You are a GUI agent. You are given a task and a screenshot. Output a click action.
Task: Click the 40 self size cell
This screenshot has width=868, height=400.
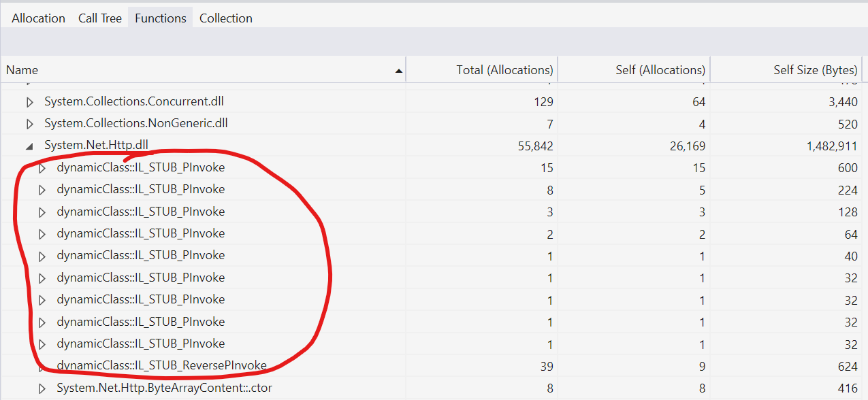tap(851, 256)
